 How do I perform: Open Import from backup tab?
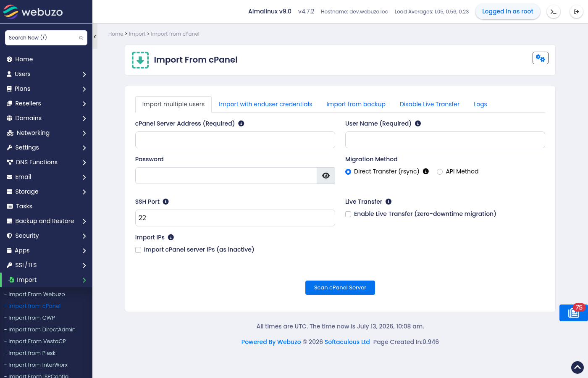(x=356, y=104)
